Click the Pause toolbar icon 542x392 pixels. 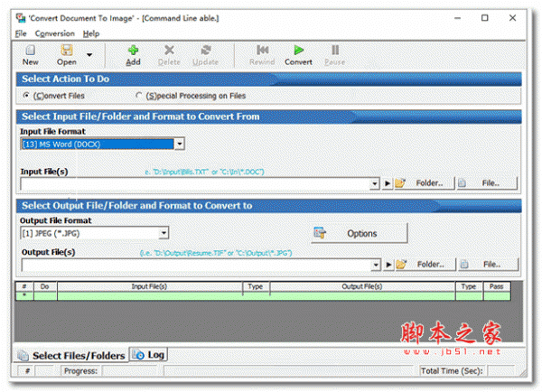tap(335, 51)
